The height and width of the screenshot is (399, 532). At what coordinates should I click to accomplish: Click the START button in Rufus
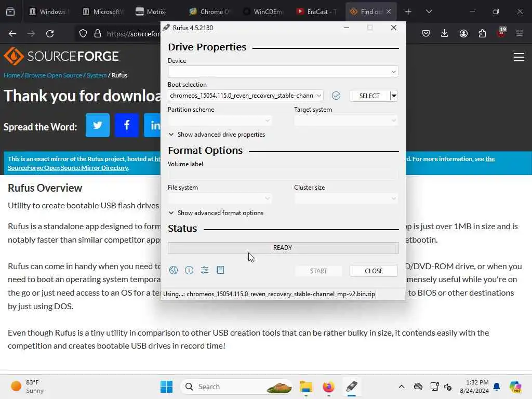coord(318,271)
